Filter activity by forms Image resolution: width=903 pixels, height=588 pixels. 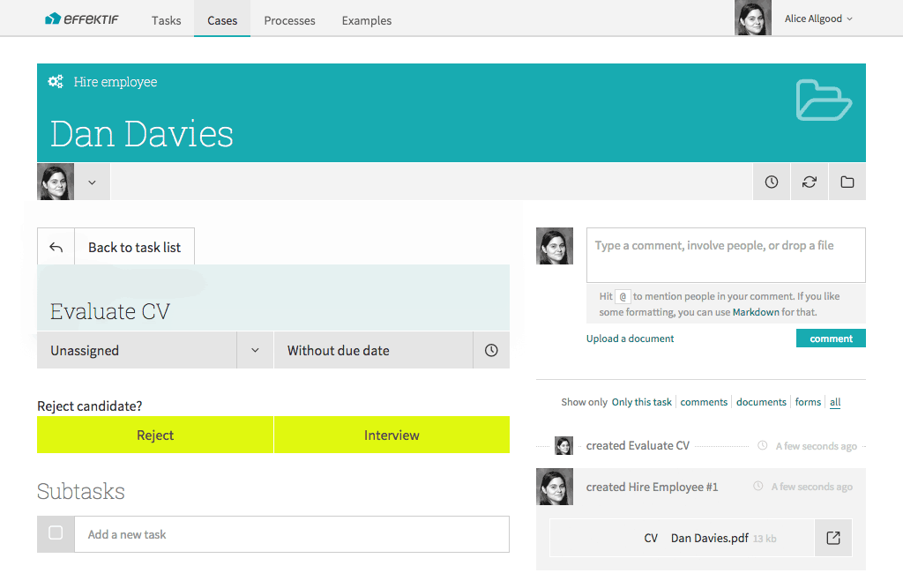[808, 402]
